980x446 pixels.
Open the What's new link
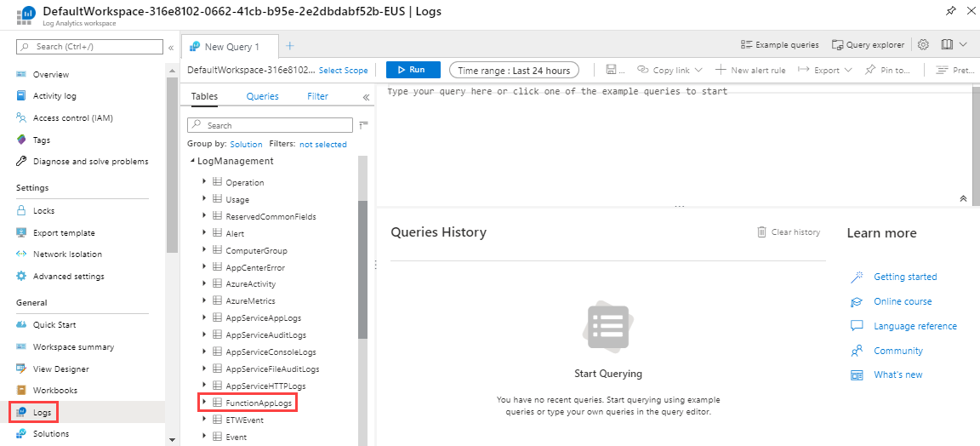point(898,375)
